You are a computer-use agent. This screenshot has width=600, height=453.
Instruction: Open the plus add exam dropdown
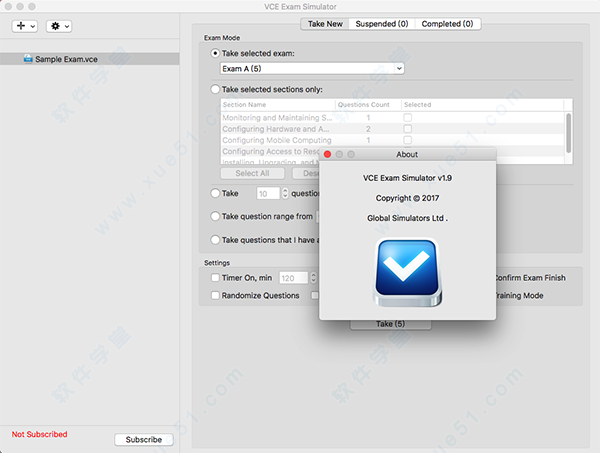click(25, 26)
